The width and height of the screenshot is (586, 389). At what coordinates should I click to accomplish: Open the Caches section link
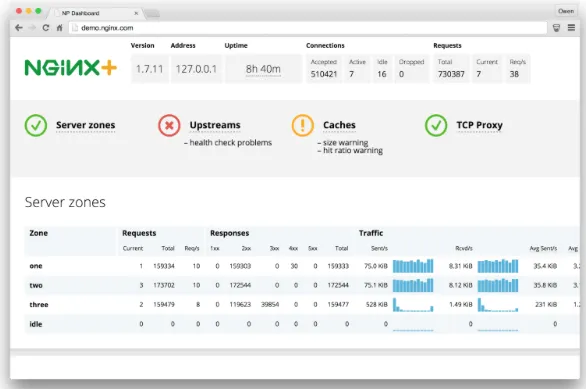[x=339, y=125]
